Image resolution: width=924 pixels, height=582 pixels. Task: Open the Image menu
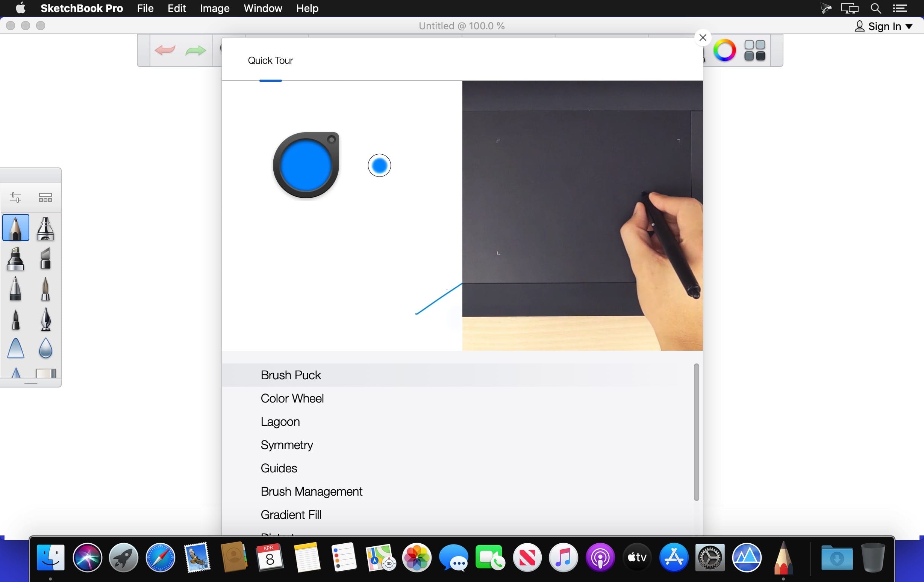tap(214, 8)
